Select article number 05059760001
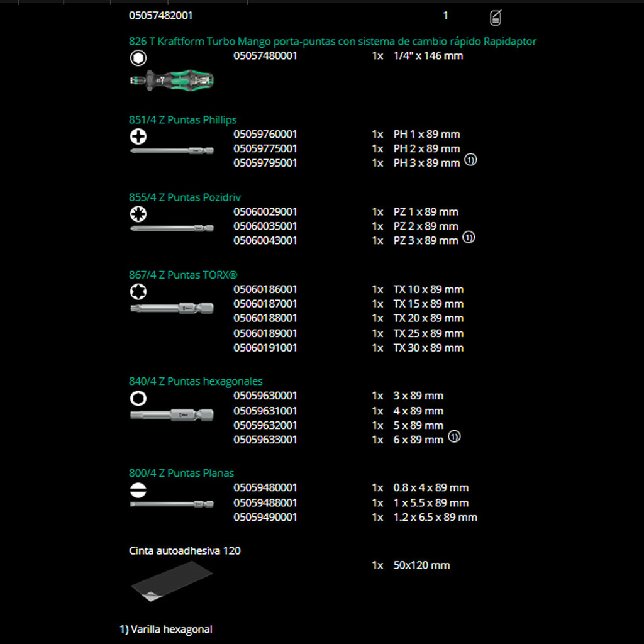The width and height of the screenshot is (644, 644). pos(265,135)
